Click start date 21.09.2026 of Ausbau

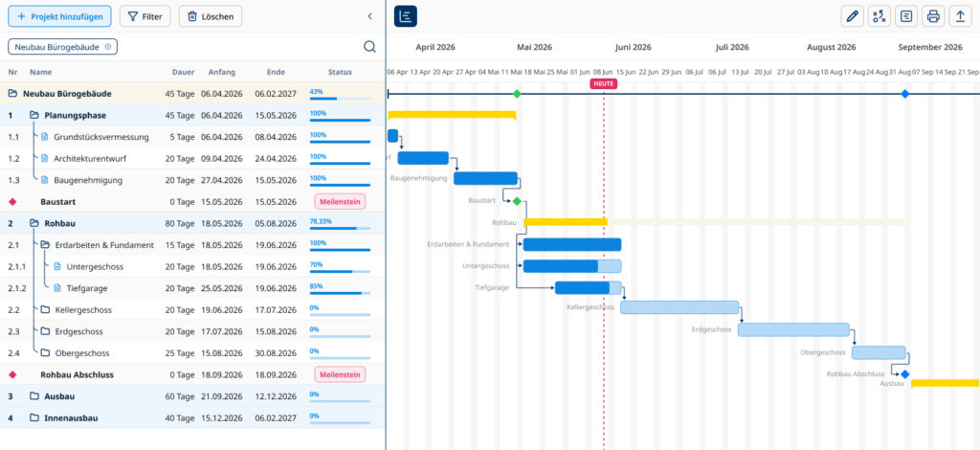[222, 396]
